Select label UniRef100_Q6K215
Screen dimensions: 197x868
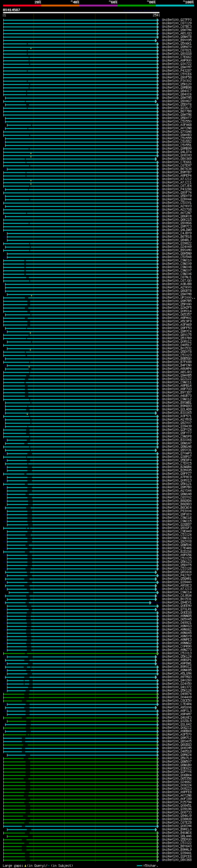point(176,220)
